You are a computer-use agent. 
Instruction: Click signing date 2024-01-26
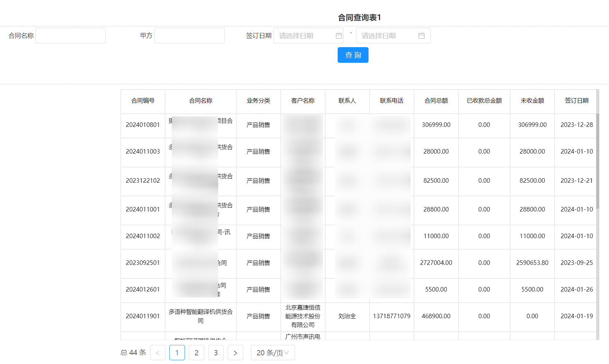[577, 289]
